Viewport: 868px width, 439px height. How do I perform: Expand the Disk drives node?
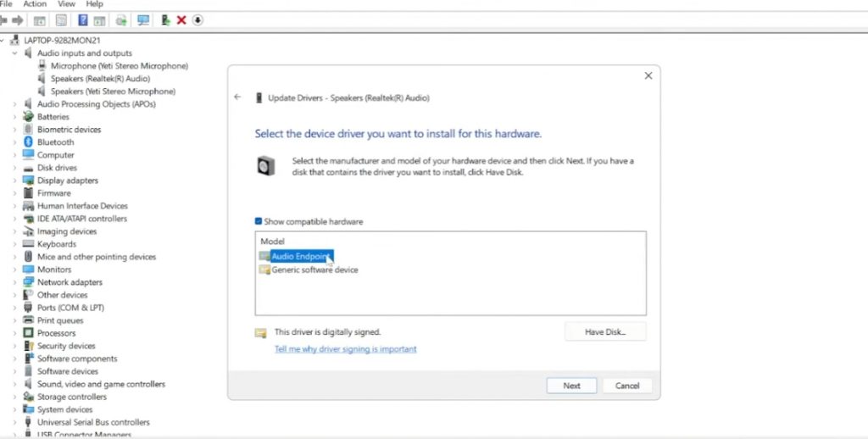pos(15,168)
